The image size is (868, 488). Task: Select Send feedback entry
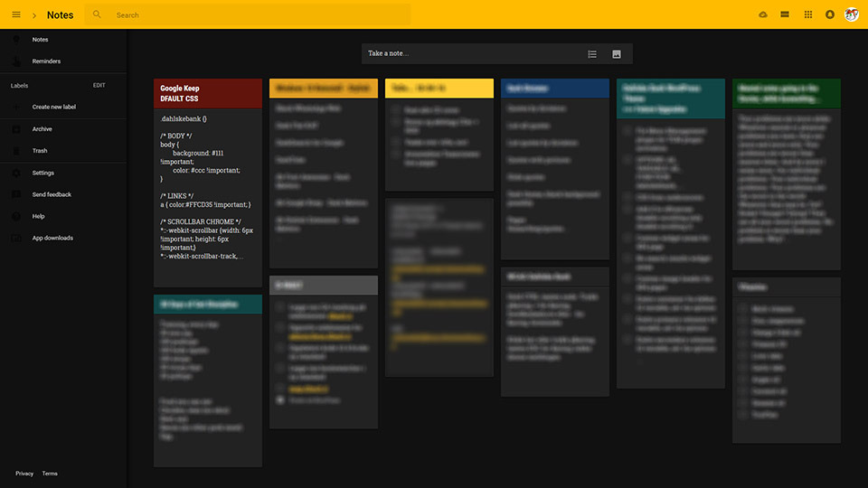[52, 195]
